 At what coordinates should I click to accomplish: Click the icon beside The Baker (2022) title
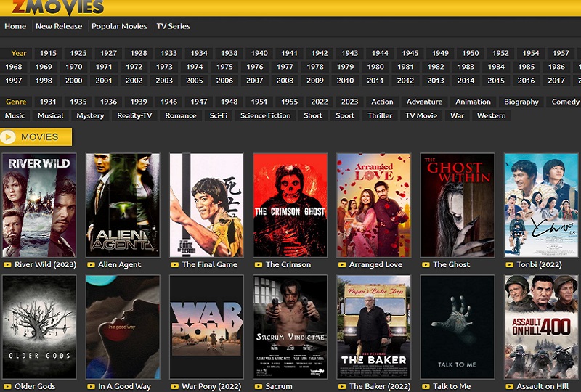click(x=342, y=386)
